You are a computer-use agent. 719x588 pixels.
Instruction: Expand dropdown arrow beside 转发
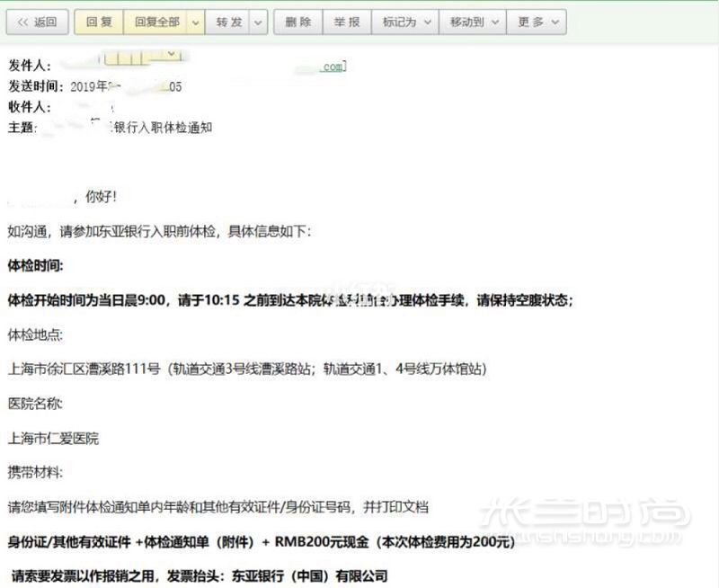click(x=258, y=22)
